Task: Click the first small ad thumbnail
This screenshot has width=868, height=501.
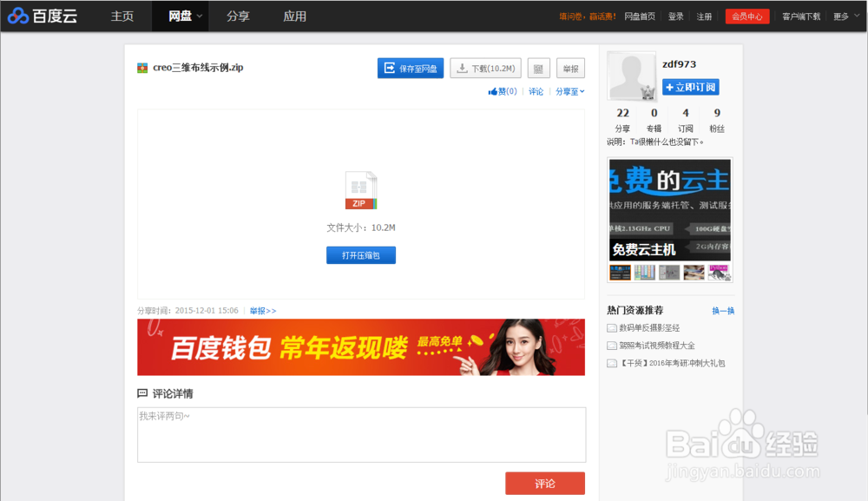Action: 620,273
